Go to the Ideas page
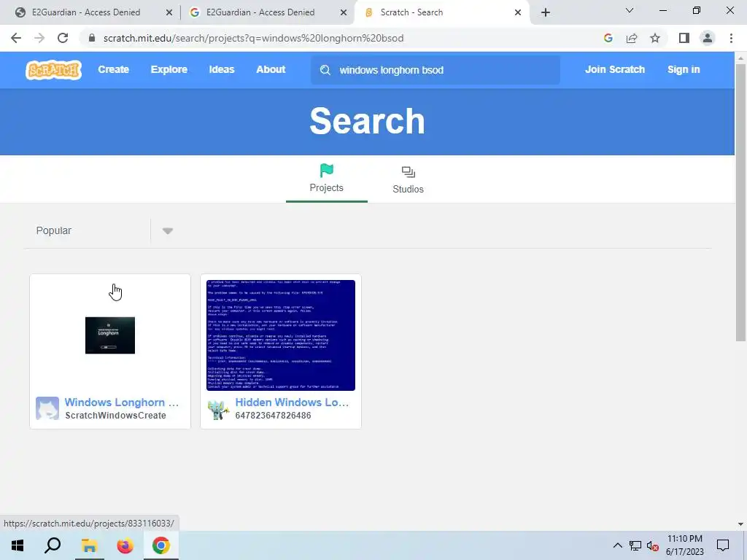This screenshot has width=747, height=560. [222, 69]
